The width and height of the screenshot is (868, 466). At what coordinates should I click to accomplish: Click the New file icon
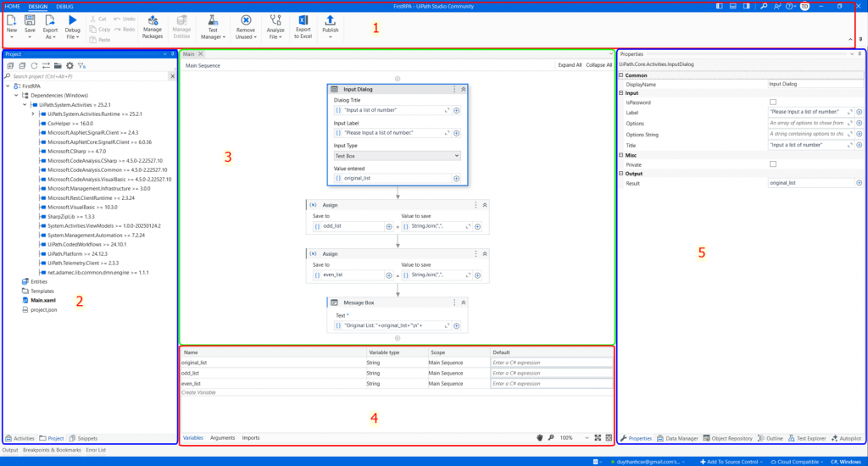click(12, 20)
